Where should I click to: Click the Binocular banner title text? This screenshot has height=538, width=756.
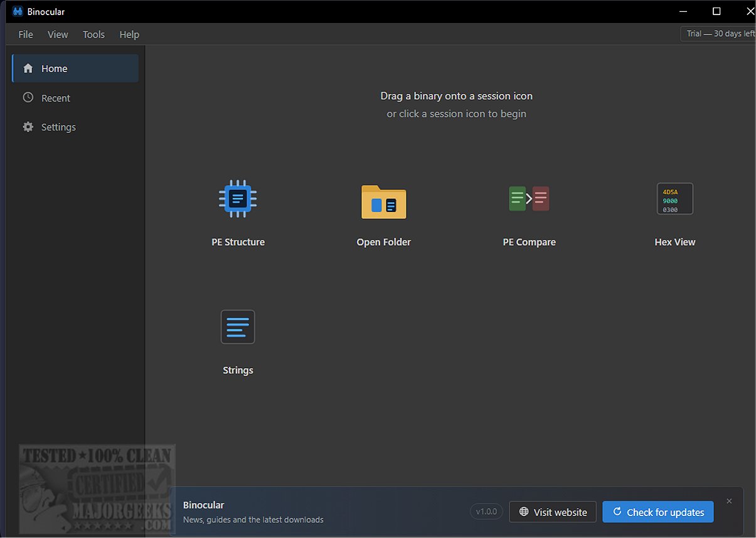[x=203, y=505]
